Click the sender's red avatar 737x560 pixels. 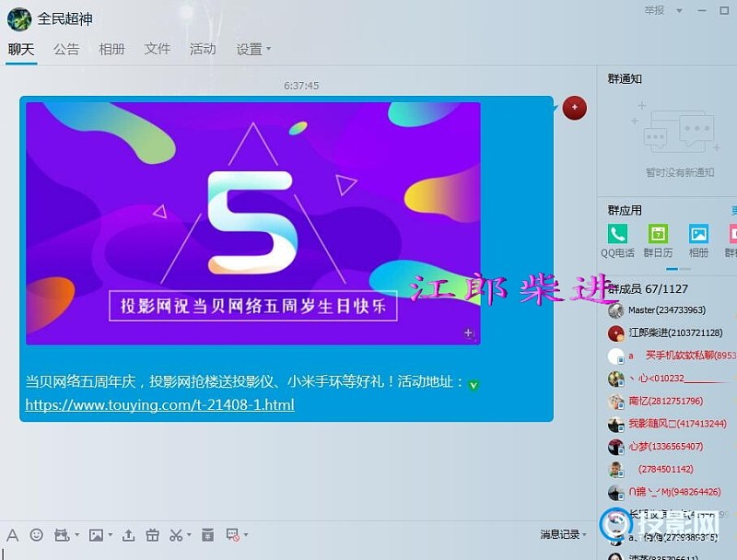pos(574,108)
